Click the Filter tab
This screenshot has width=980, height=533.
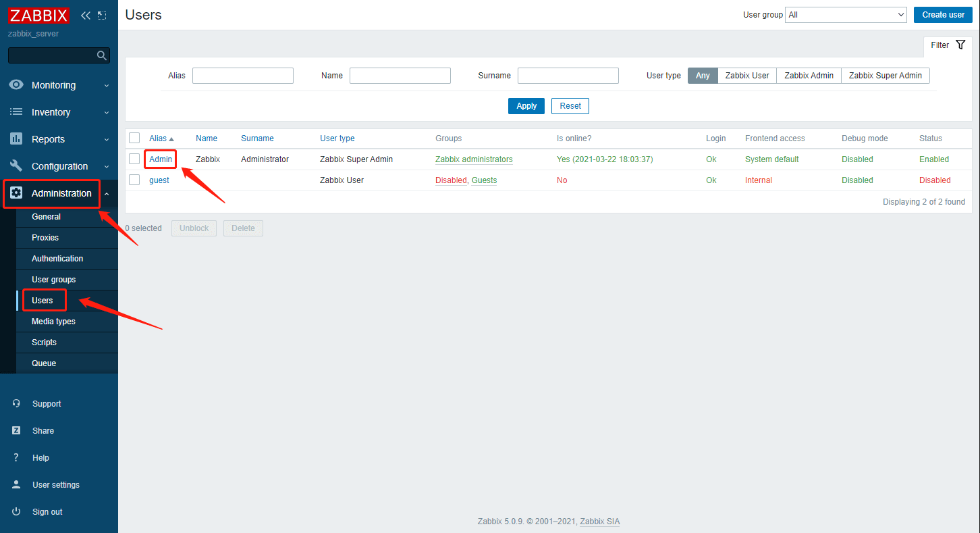(x=948, y=45)
